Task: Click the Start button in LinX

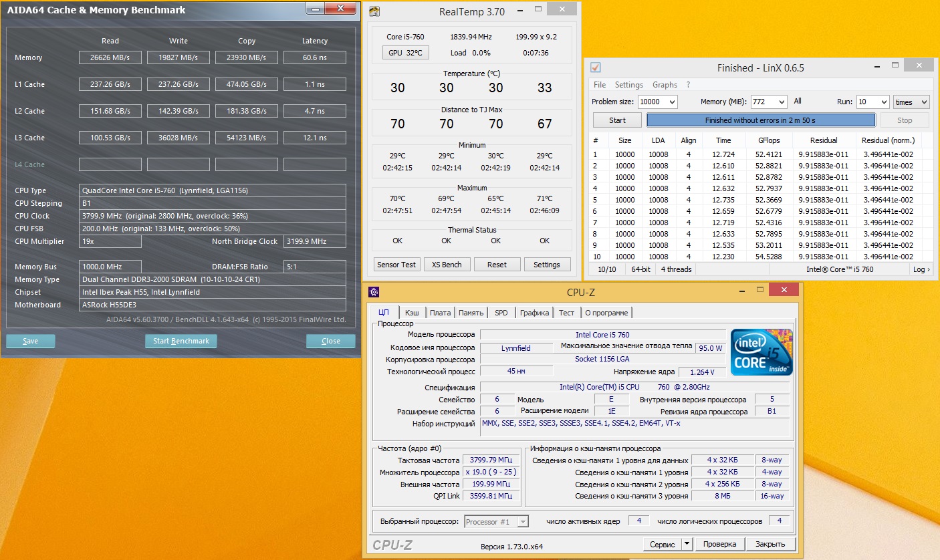Action: tap(617, 120)
